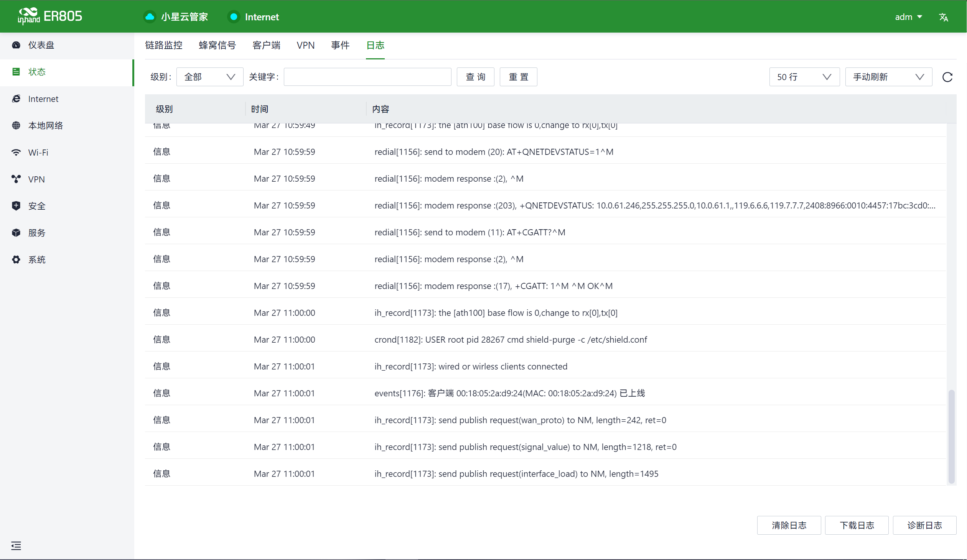Open the 级别 level filter dropdown
967x560 pixels.
click(209, 77)
